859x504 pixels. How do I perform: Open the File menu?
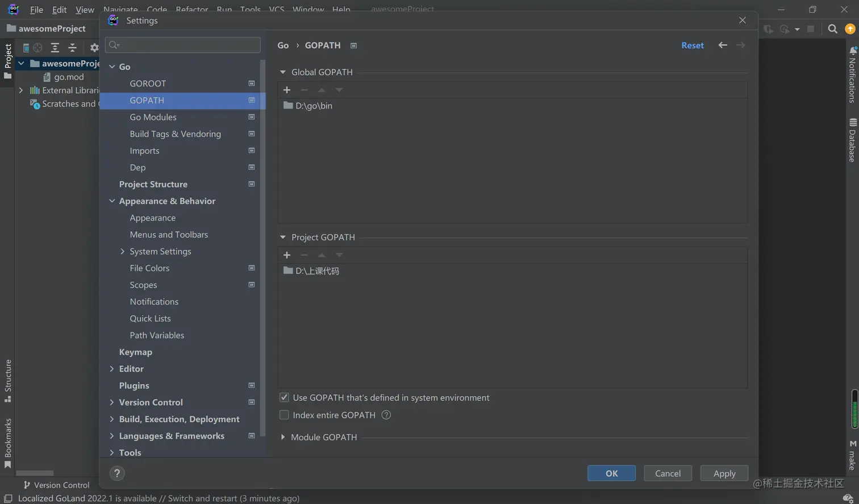pyautogui.click(x=36, y=10)
